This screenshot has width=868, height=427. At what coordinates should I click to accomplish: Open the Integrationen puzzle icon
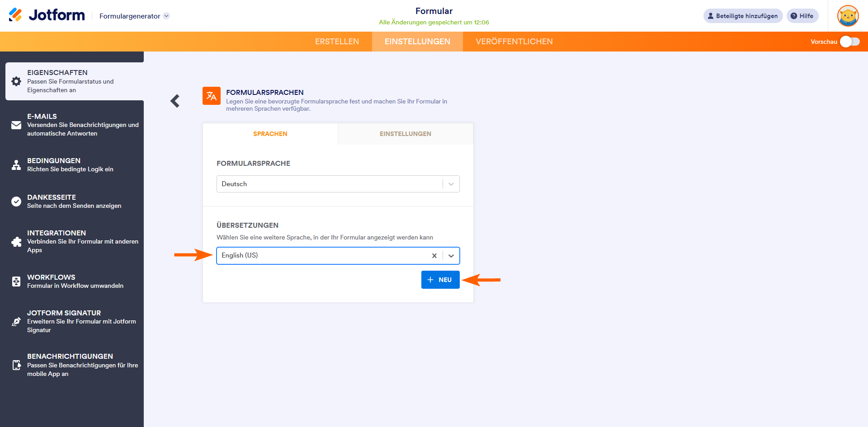[x=16, y=242]
